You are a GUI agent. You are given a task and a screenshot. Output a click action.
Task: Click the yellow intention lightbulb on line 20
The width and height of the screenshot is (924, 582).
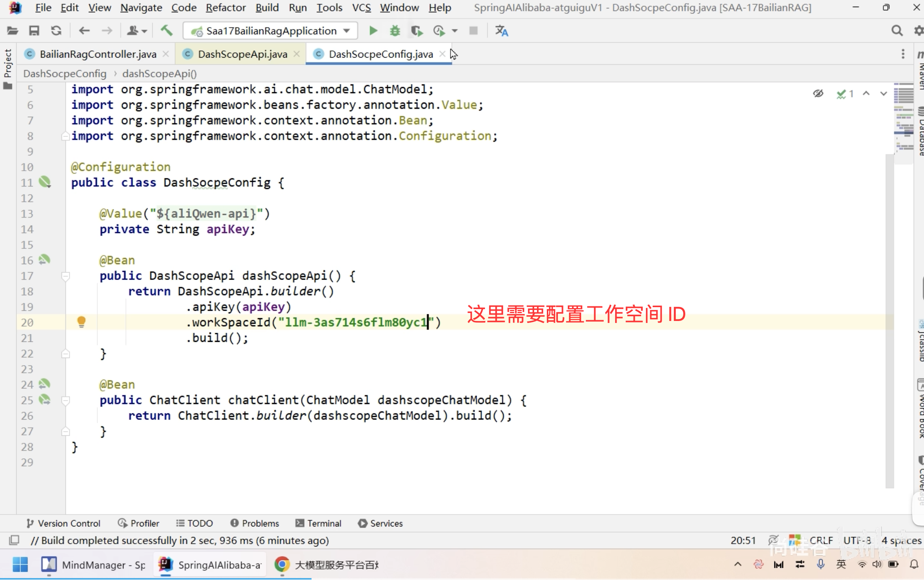pyautogui.click(x=81, y=322)
